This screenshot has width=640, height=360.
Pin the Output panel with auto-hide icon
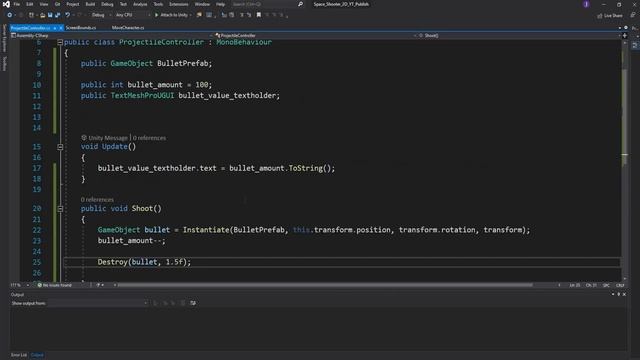coord(618,294)
